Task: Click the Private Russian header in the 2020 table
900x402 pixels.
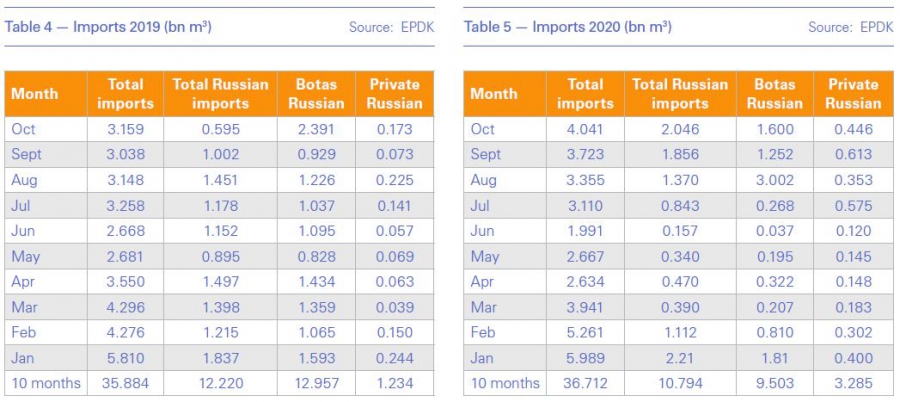Action: click(853, 94)
